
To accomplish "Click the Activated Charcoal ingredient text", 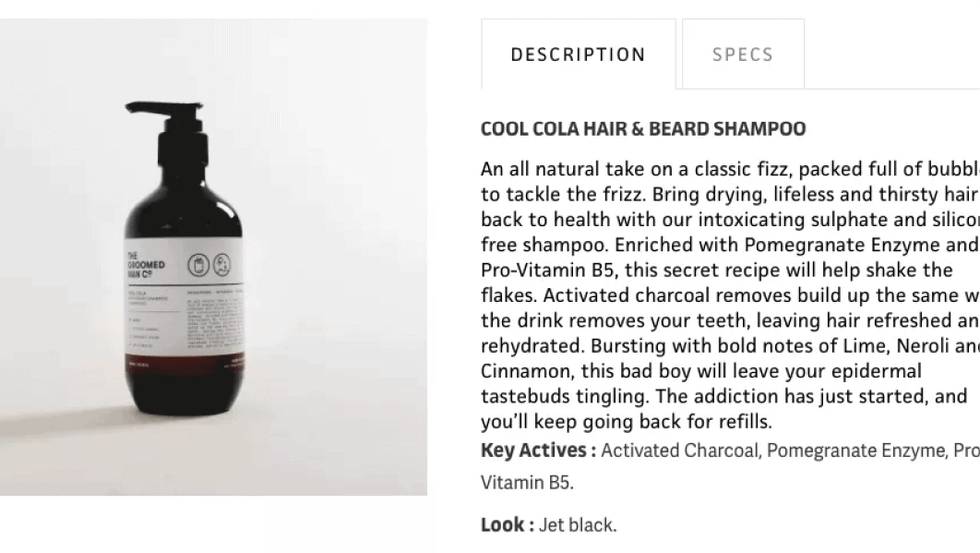I will tap(680, 451).
